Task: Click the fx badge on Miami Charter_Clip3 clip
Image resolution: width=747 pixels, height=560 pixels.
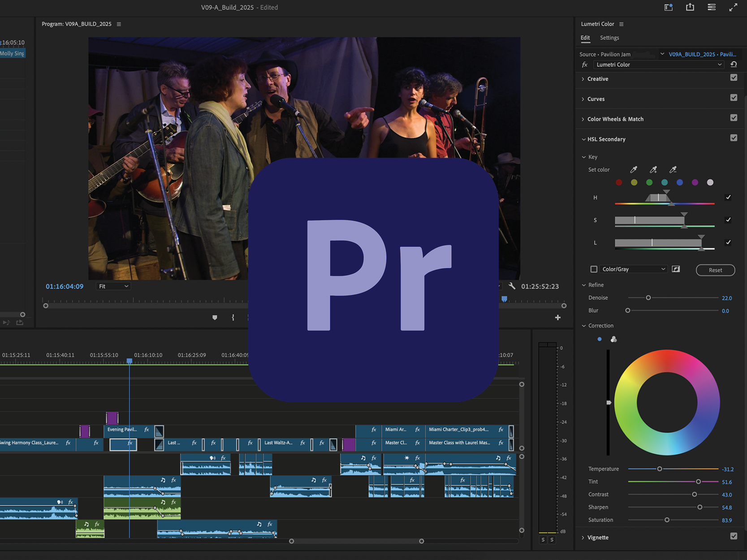Action: click(x=501, y=430)
